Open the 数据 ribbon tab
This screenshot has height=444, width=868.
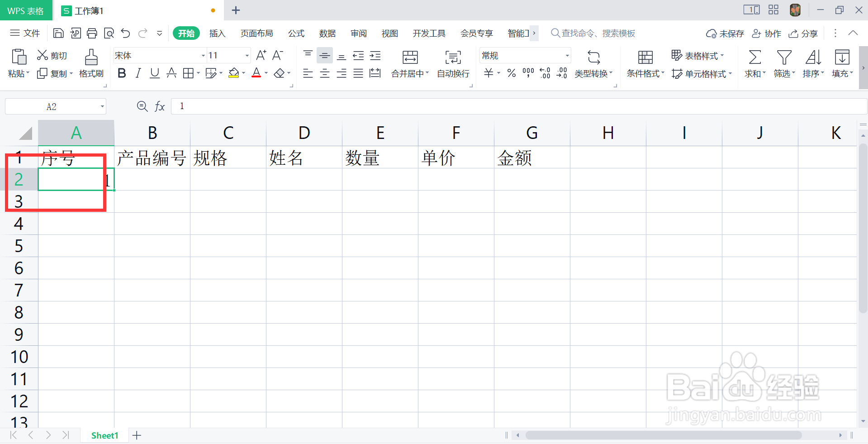pyautogui.click(x=327, y=33)
